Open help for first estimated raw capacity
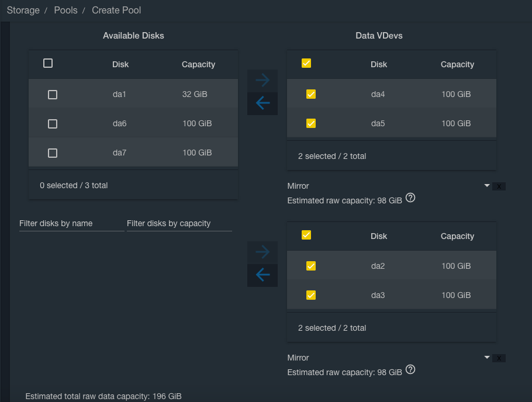 coord(410,198)
